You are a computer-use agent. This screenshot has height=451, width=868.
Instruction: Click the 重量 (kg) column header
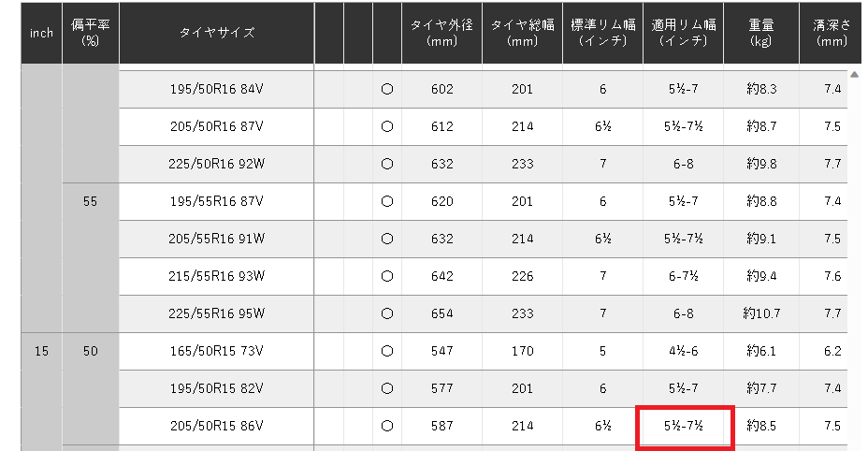click(x=761, y=34)
